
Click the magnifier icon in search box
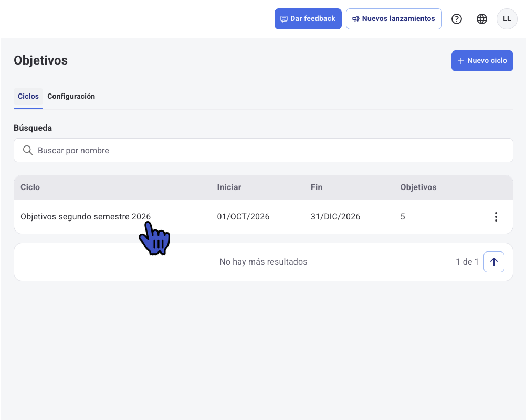pos(27,150)
